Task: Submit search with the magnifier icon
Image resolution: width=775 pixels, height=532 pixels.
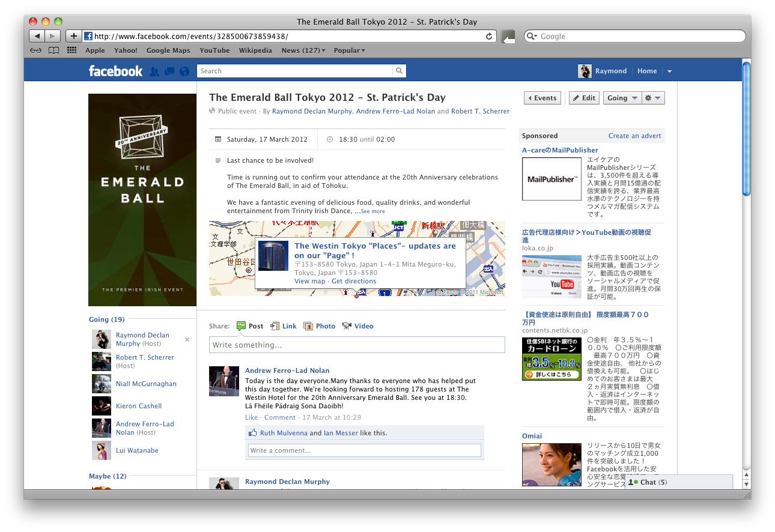Action: tap(399, 71)
